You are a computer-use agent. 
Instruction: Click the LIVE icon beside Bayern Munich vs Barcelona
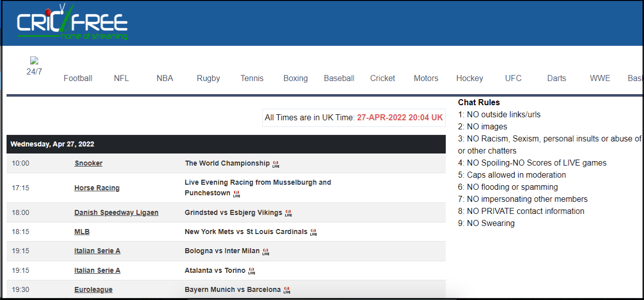point(287,290)
